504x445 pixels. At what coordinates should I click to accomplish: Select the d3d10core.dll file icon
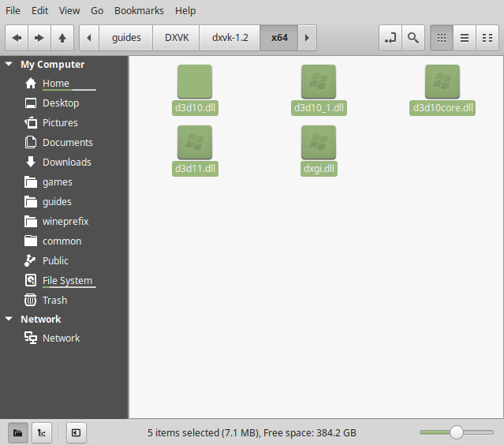(442, 82)
